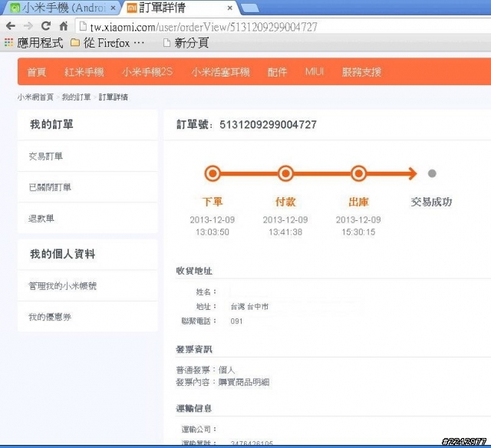Select the 訂單詳情 browser tab

180,8
